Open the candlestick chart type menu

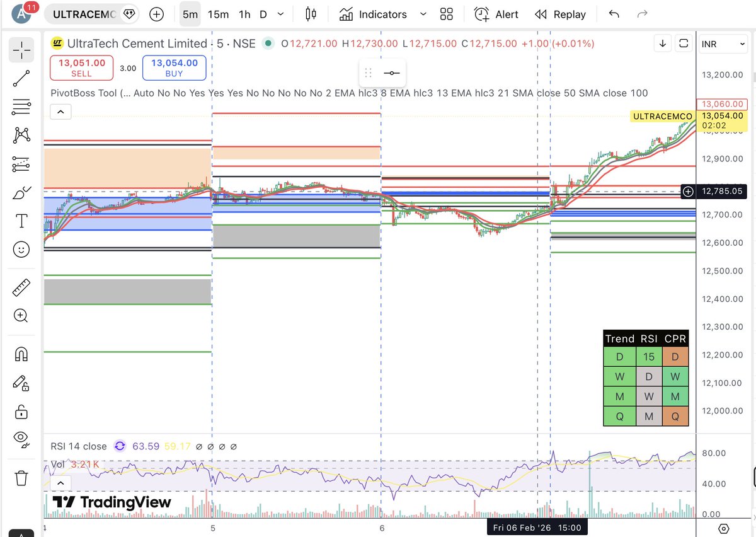pos(310,14)
